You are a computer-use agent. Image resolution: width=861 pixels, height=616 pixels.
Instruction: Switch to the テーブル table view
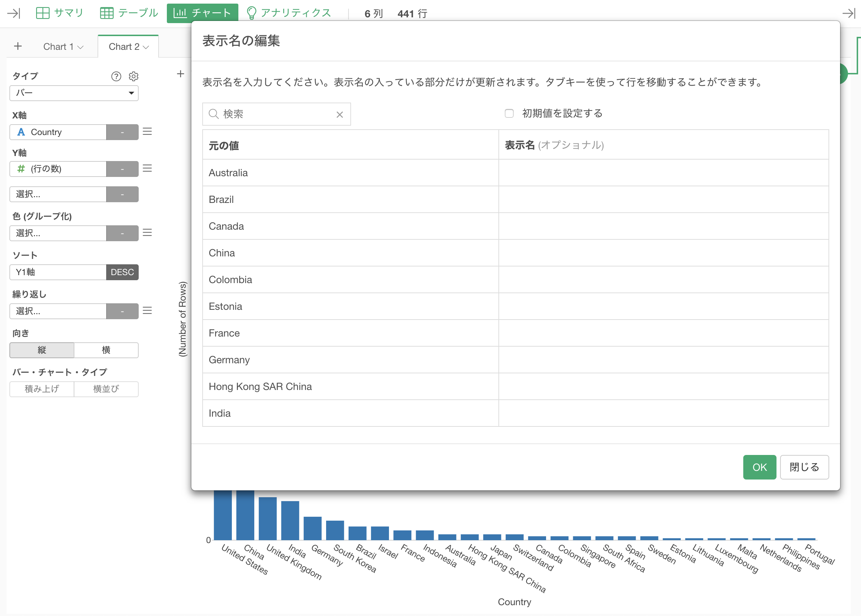coord(129,13)
